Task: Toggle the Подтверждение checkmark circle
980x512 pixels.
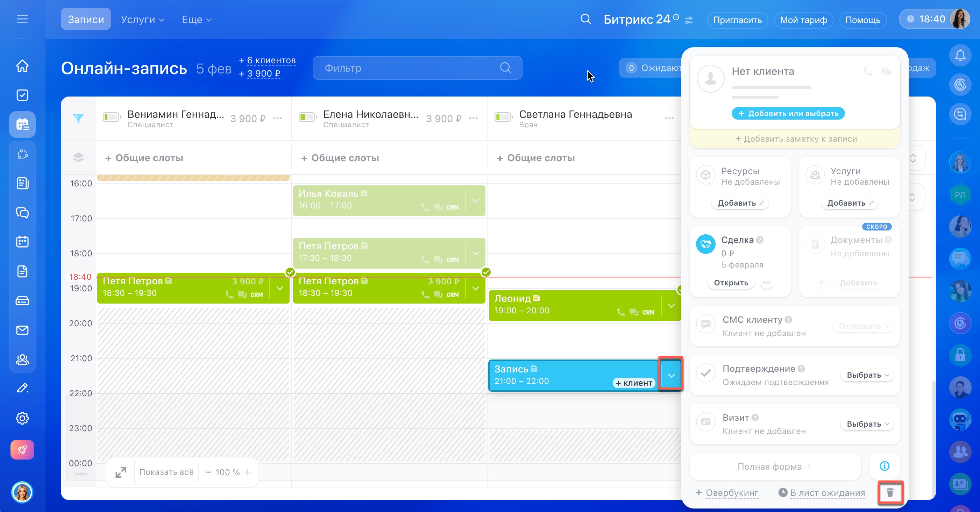Action: [706, 373]
